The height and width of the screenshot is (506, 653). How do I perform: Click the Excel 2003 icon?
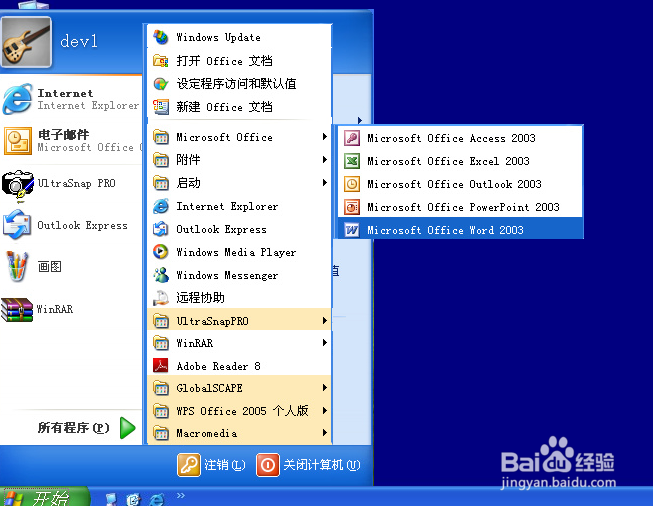pyautogui.click(x=352, y=161)
